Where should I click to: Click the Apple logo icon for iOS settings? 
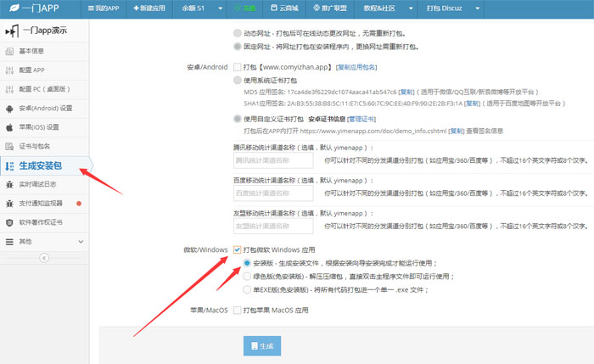9,127
